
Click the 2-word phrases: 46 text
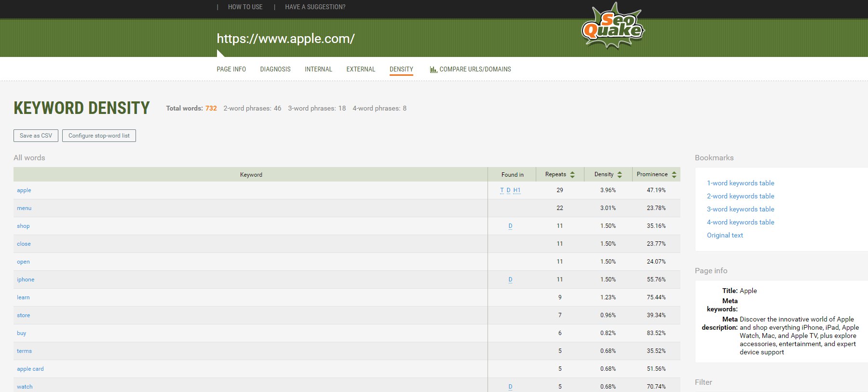click(x=252, y=108)
